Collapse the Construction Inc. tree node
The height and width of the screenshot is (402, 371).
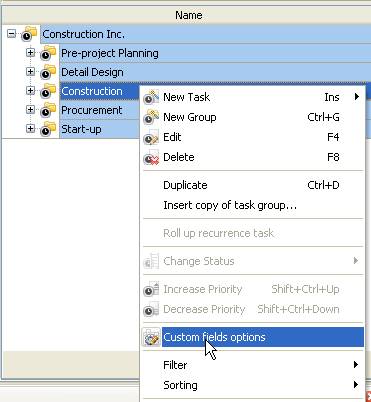pos(11,34)
